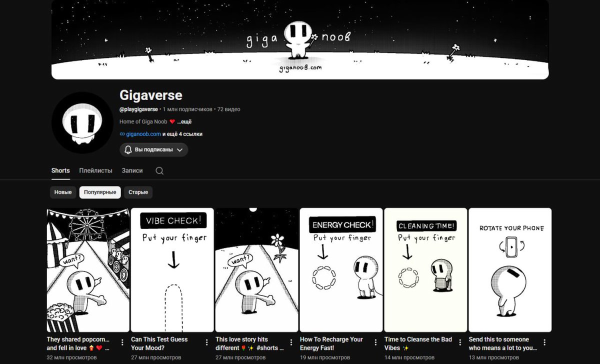This screenshot has height=364, width=600.
Task: Open 'Can This Test Guess Your Mood?' title
Action: (159, 343)
